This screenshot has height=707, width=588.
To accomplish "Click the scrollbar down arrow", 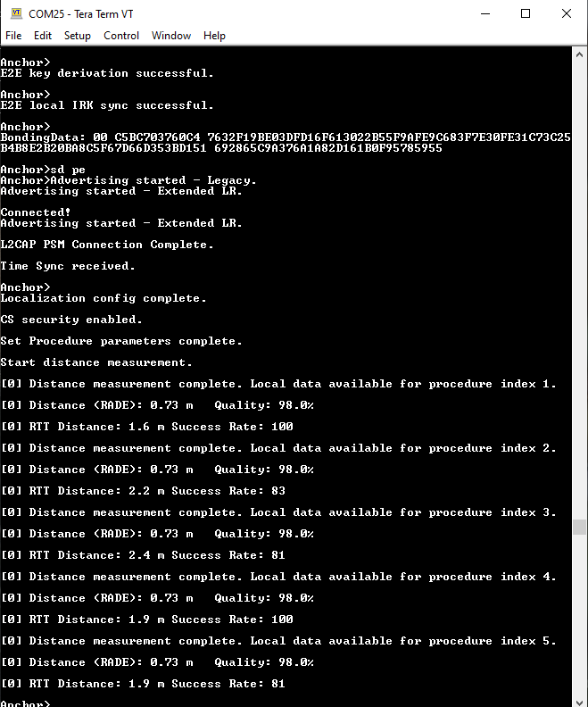I will [x=579, y=700].
